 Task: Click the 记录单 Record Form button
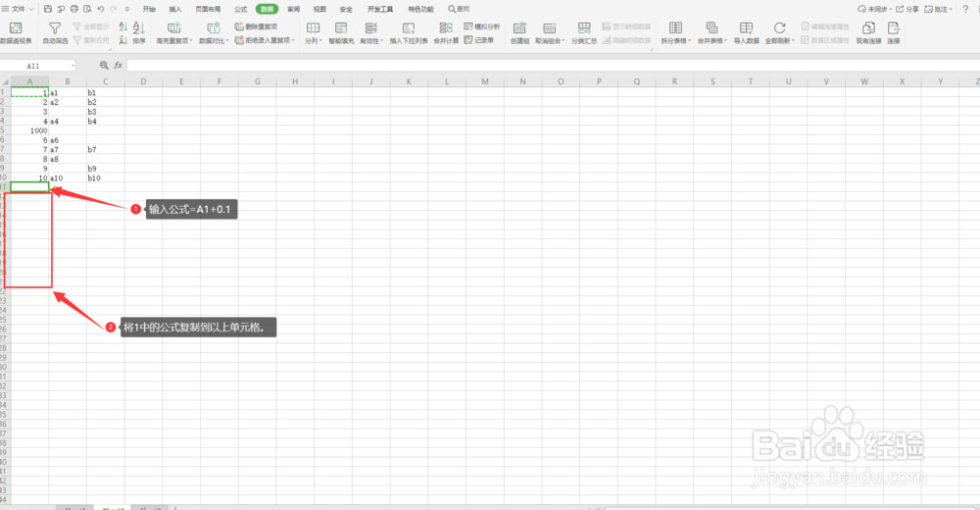pos(479,40)
